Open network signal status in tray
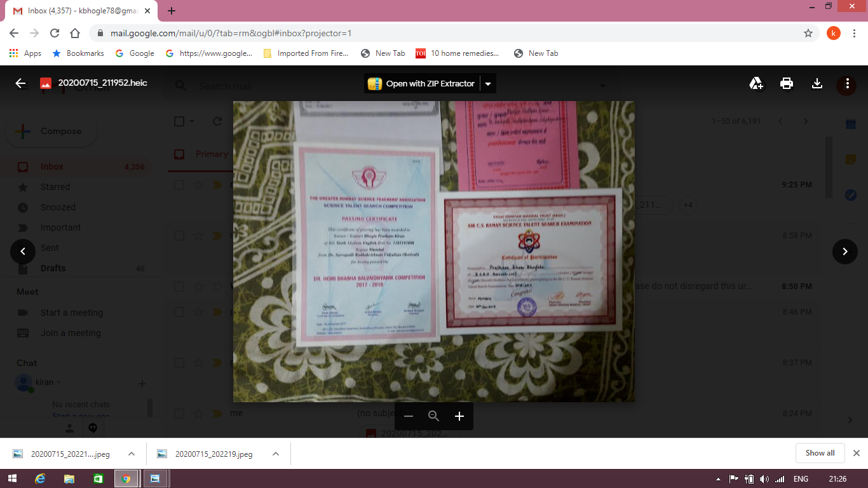The image size is (868, 488). point(780,479)
